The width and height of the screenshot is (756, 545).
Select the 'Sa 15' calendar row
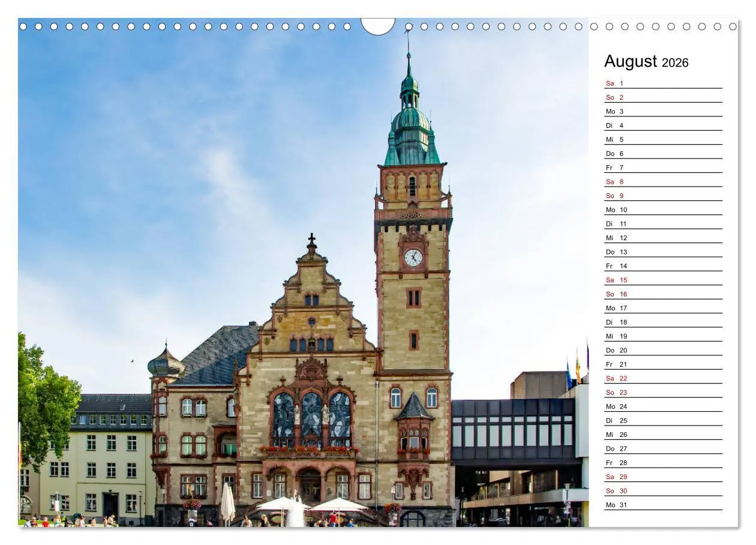[x=663, y=280]
